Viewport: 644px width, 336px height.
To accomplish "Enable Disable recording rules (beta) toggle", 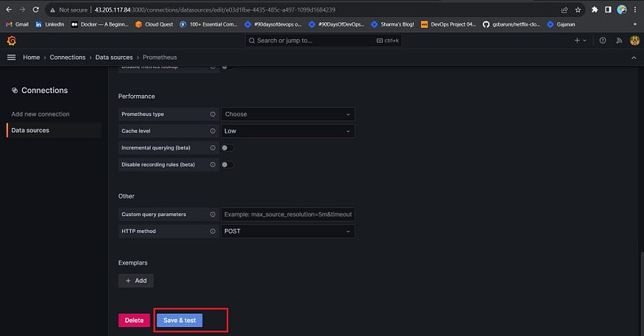I will 227,164.
